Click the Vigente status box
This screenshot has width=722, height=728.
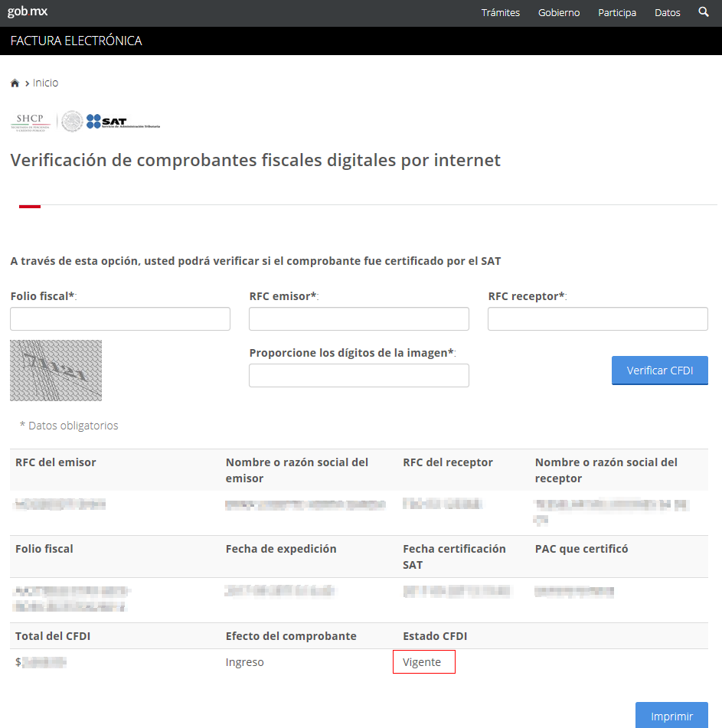click(423, 661)
